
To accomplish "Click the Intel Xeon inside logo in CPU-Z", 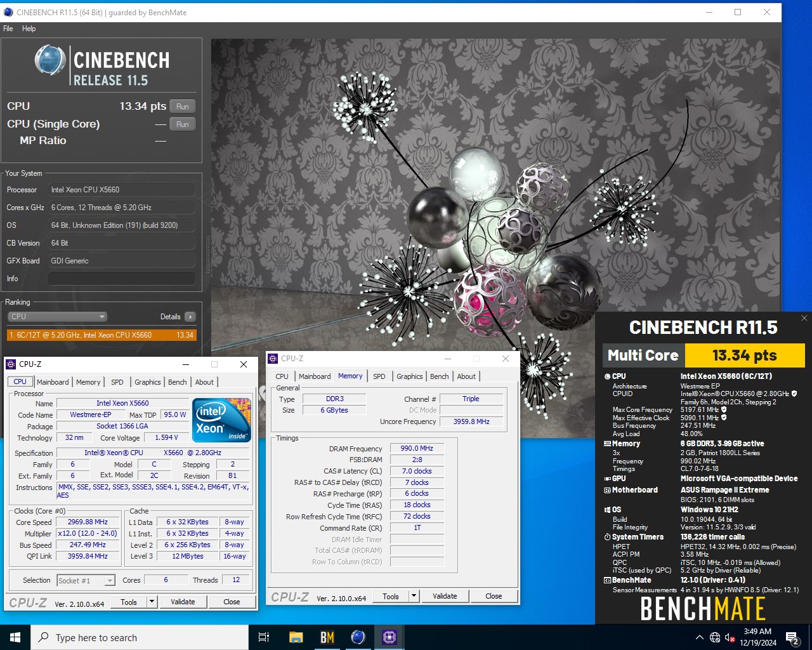I will click(x=221, y=420).
